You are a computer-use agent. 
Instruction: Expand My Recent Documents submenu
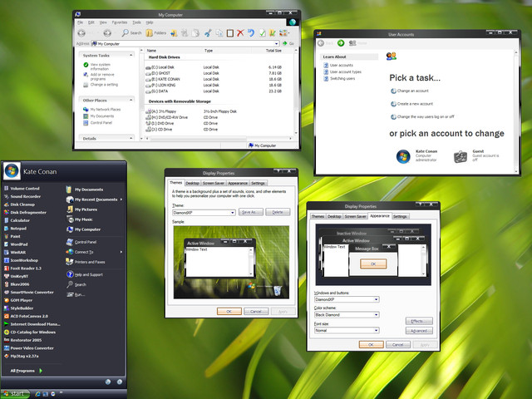click(94, 199)
